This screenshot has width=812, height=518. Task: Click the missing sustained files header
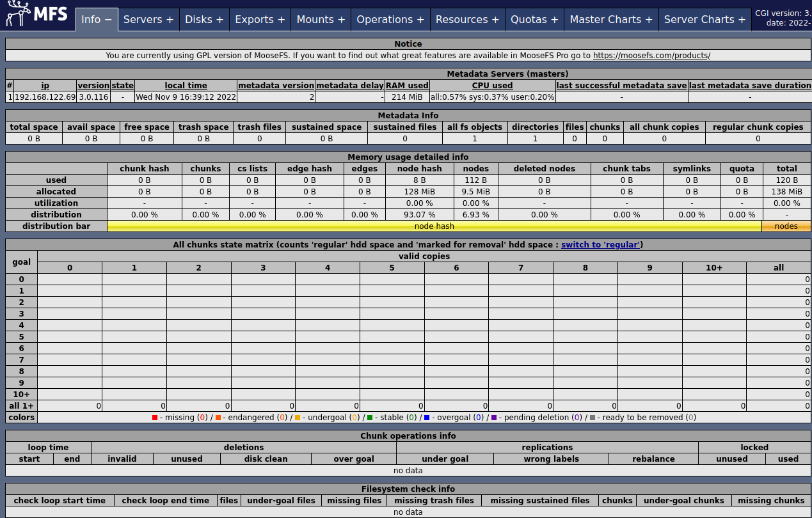coord(540,501)
